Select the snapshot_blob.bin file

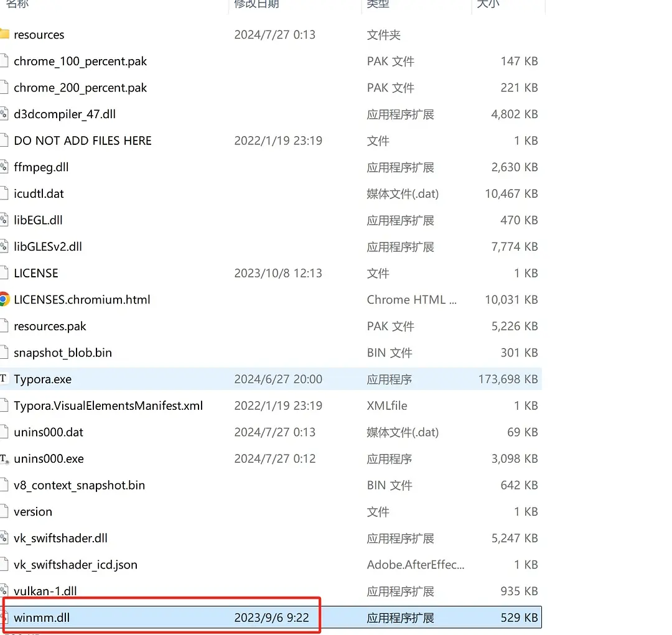(x=271, y=353)
